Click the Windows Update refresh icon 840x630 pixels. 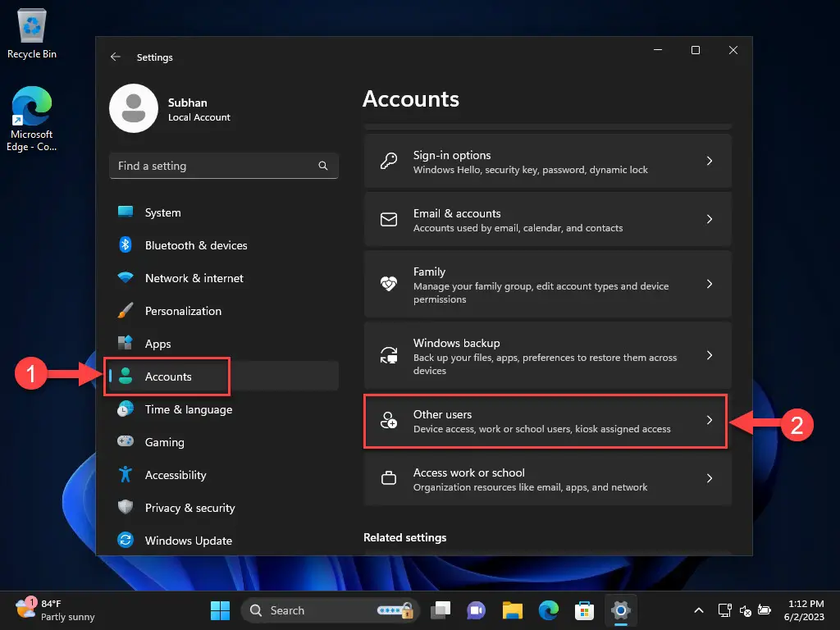pyautogui.click(x=126, y=540)
